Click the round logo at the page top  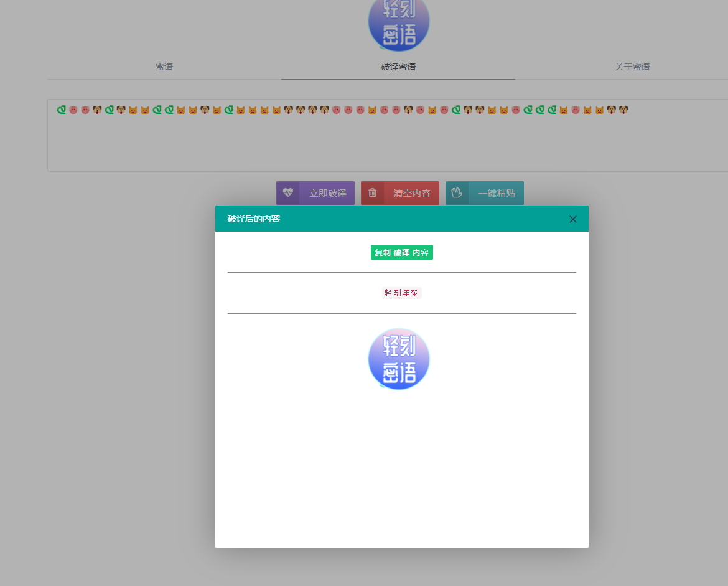click(399, 24)
